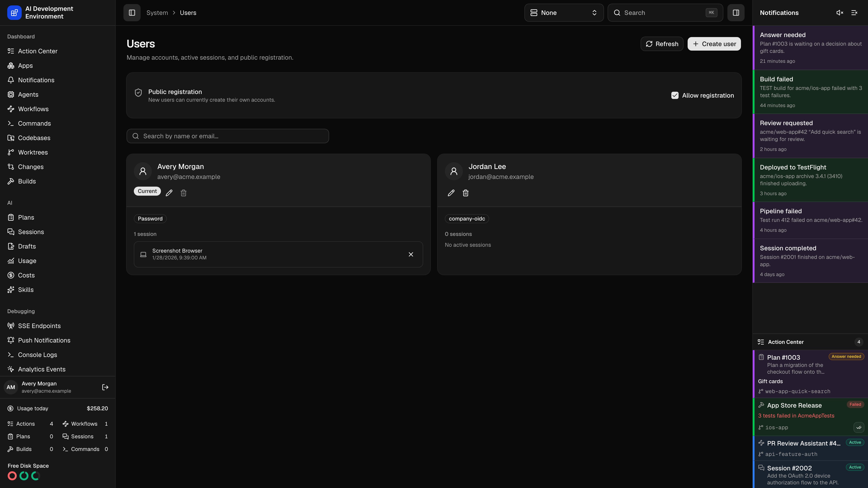868x488 pixels.
Task: Click the AI Development Environment logo
Action: point(14,13)
